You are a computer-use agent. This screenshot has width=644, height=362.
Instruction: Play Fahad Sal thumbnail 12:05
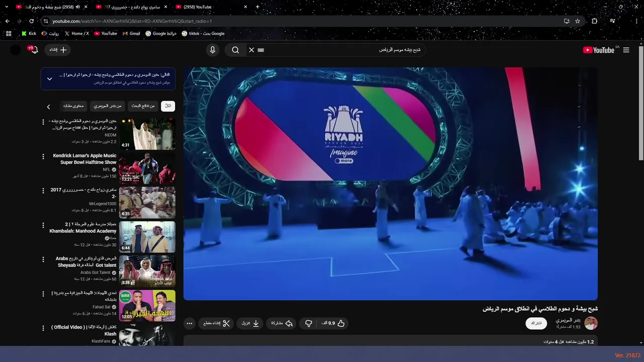[147, 305]
